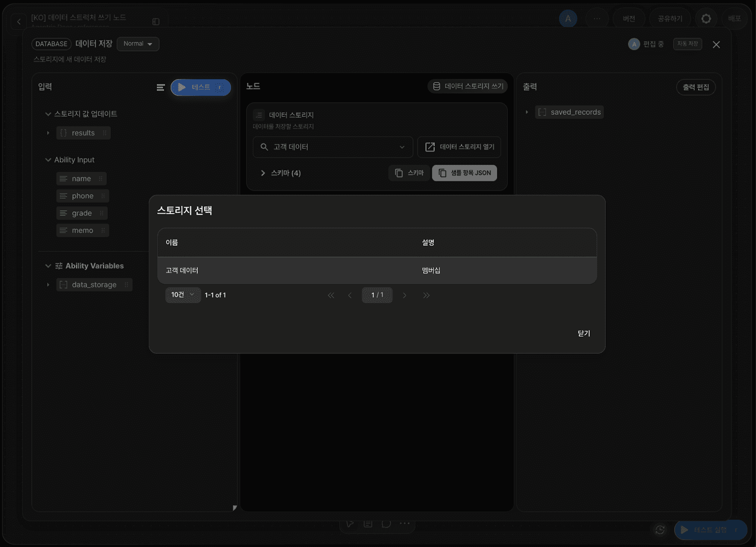Image resolution: width=756 pixels, height=547 pixels.
Task: Close the dialog with 닫기 button
Action: pos(584,334)
